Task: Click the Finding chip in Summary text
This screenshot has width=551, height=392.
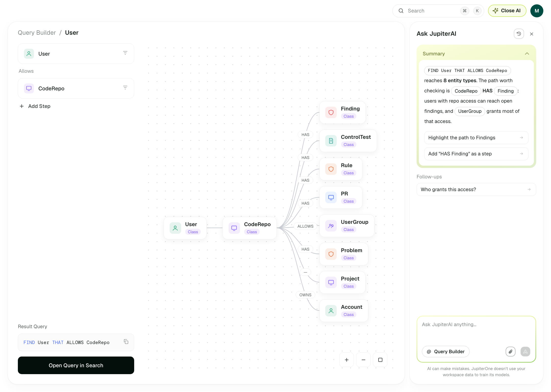Action: 505,91
